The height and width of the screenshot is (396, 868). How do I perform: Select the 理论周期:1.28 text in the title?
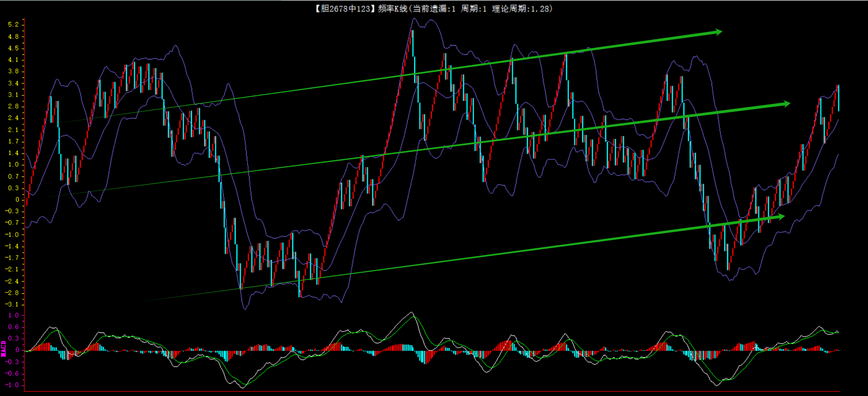tap(522, 9)
